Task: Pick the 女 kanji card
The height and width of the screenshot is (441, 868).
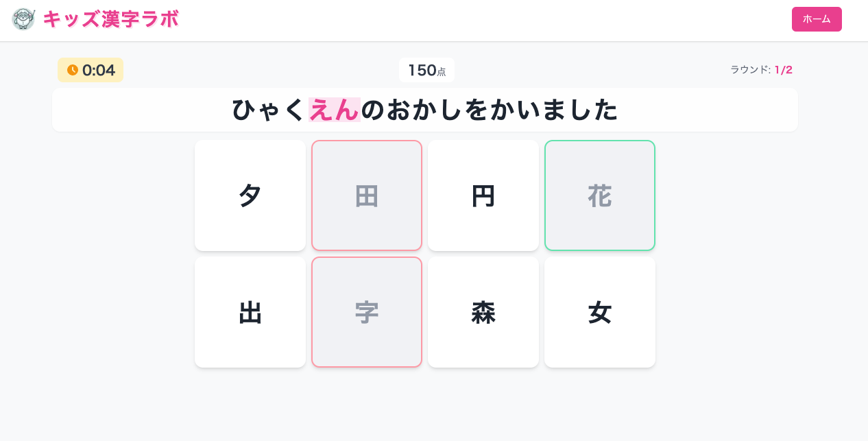Action: click(x=600, y=312)
